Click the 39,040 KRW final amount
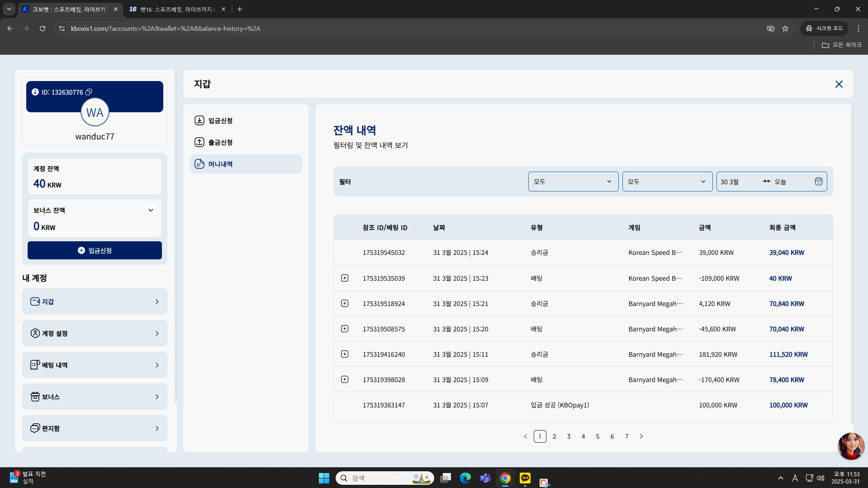 [787, 253]
